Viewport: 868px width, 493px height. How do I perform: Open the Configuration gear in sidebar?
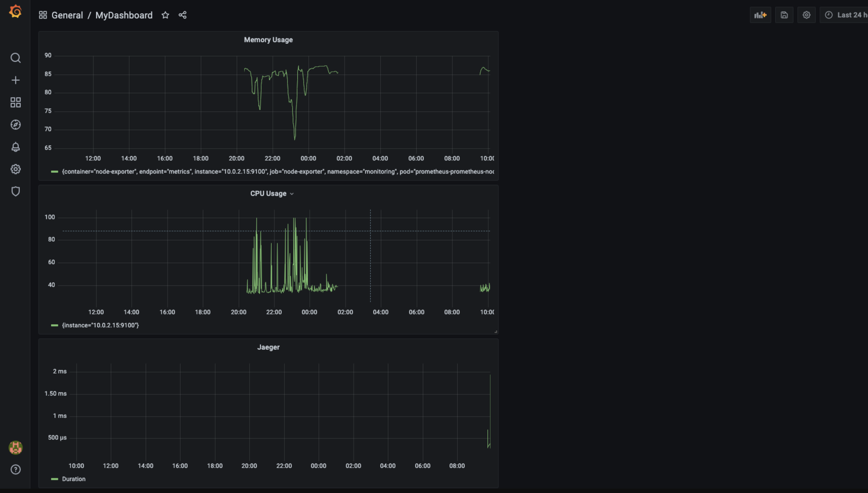coord(15,169)
